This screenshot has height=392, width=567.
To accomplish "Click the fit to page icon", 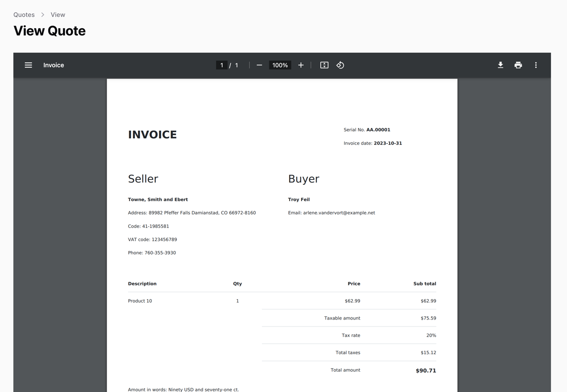I will [x=324, y=65].
